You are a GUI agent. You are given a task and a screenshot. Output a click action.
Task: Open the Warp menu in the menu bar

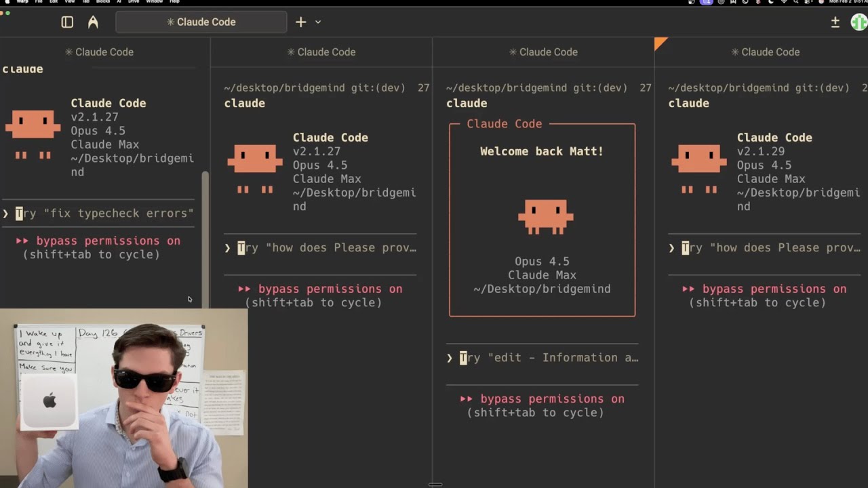(22, 2)
